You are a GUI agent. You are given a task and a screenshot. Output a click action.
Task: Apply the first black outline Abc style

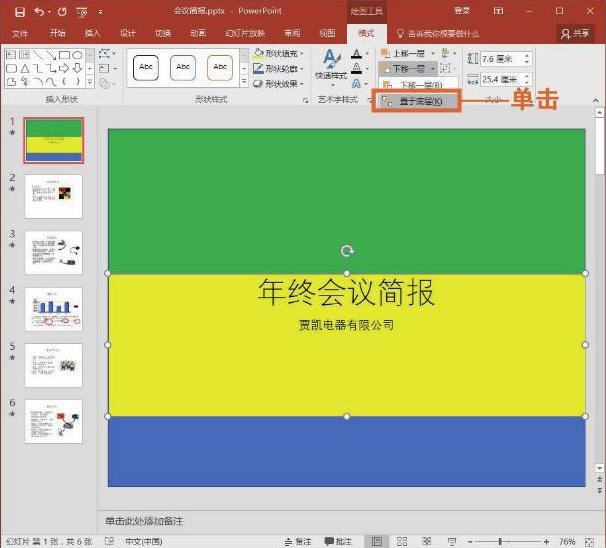(x=146, y=68)
